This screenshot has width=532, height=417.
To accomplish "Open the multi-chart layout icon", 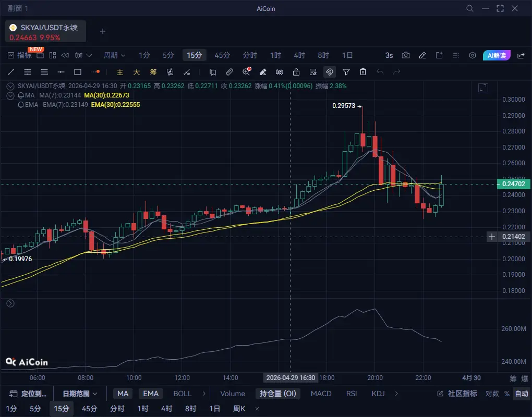I will [x=53, y=55].
